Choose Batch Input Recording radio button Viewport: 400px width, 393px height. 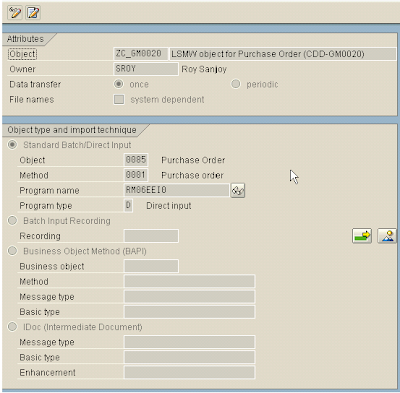[x=12, y=221]
